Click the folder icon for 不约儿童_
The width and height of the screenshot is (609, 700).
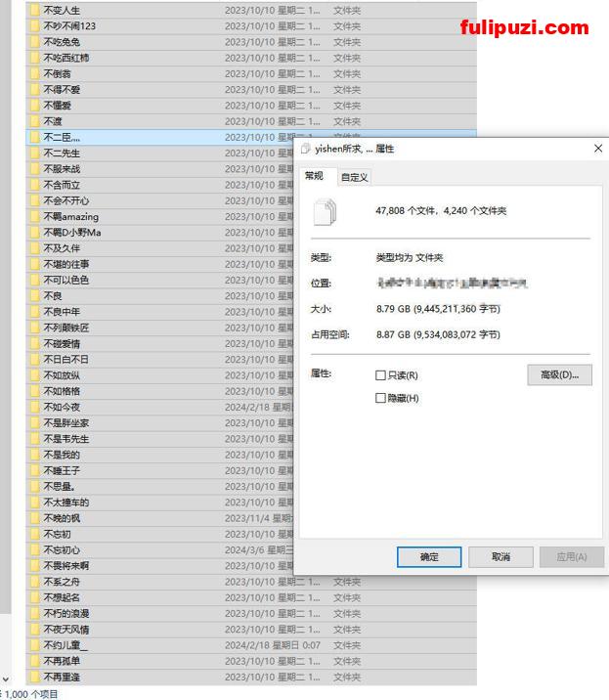click(34, 645)
